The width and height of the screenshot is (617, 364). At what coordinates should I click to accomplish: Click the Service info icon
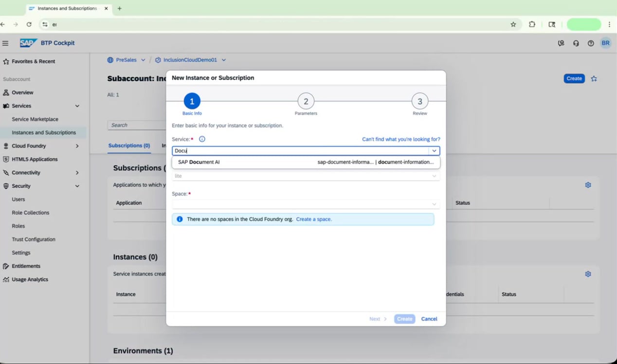click(x=202, y=139)
